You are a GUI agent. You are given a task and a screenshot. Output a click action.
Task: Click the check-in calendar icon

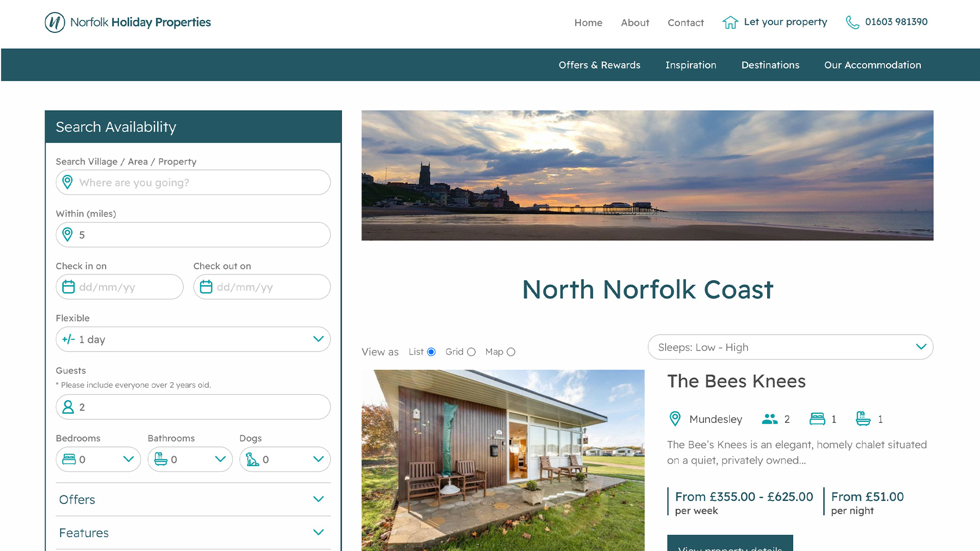point(69,287)
